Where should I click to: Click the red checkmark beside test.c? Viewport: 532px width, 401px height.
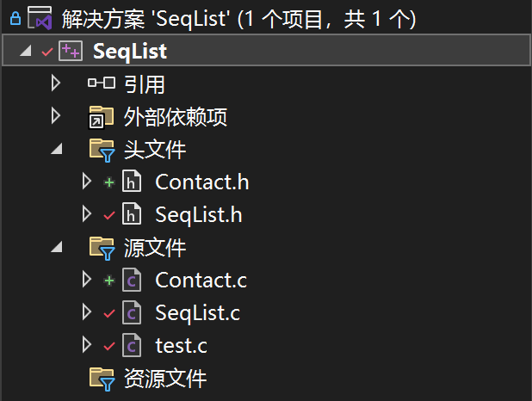tap(109, 346)
